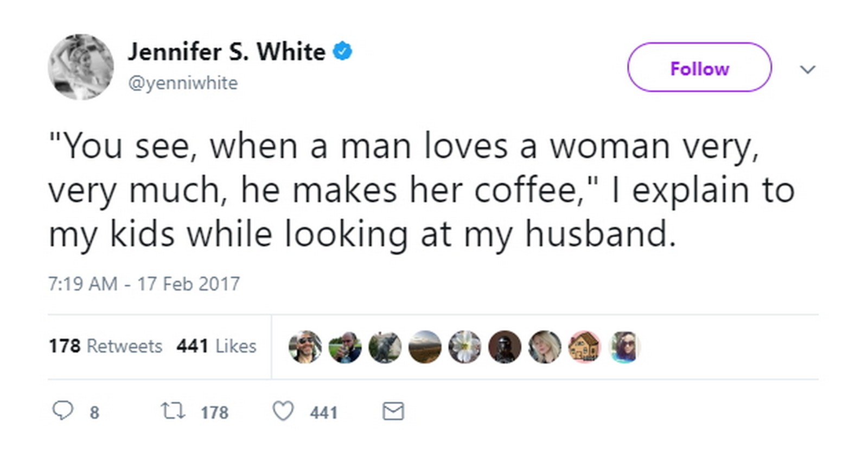
Task: Click the @yenniwhite handle
Action: point(183,83)
